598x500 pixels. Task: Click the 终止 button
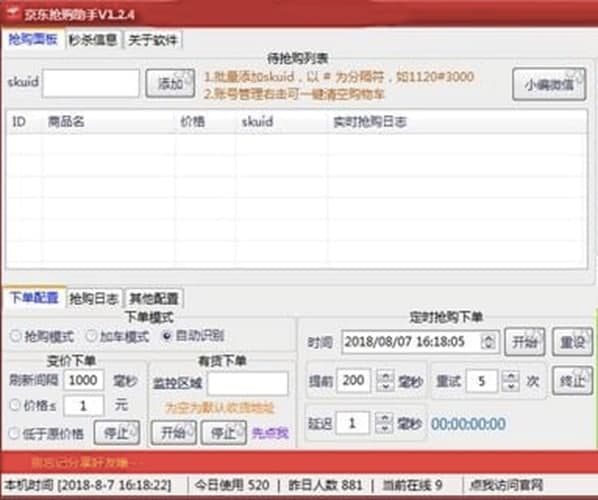click(572, 381)
